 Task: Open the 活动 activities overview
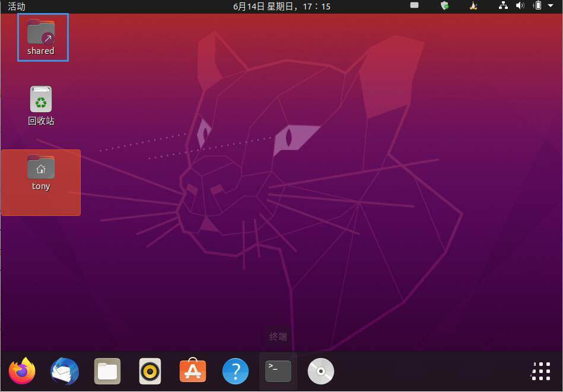pos(17,6)
